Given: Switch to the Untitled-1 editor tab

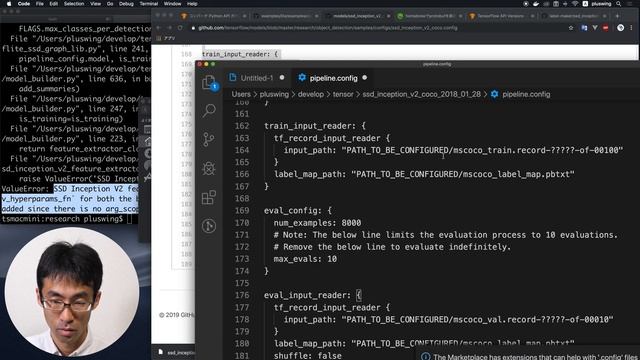Looking at the screenshot, I should (256, 78).
